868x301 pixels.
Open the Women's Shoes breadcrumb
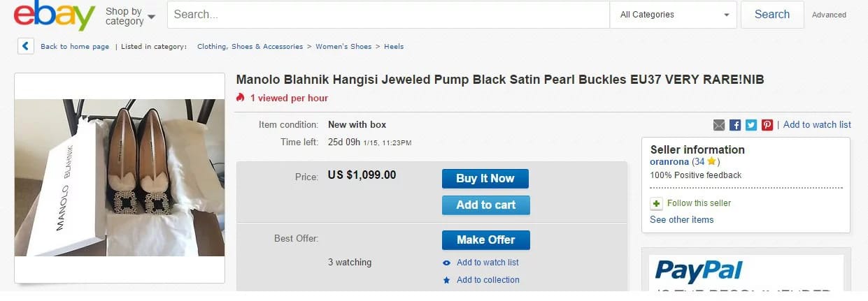pos(343,47)
